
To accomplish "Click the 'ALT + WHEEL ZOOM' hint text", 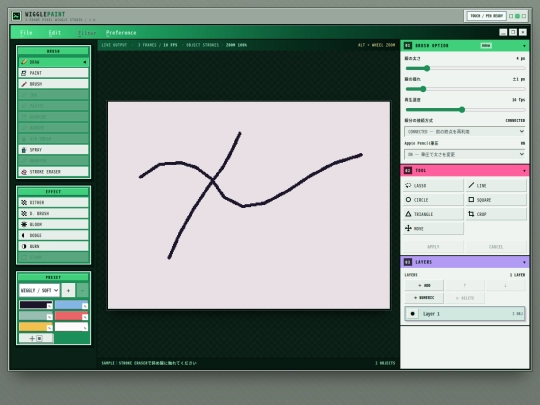I will pyautogui.click(x=376, y=45).
